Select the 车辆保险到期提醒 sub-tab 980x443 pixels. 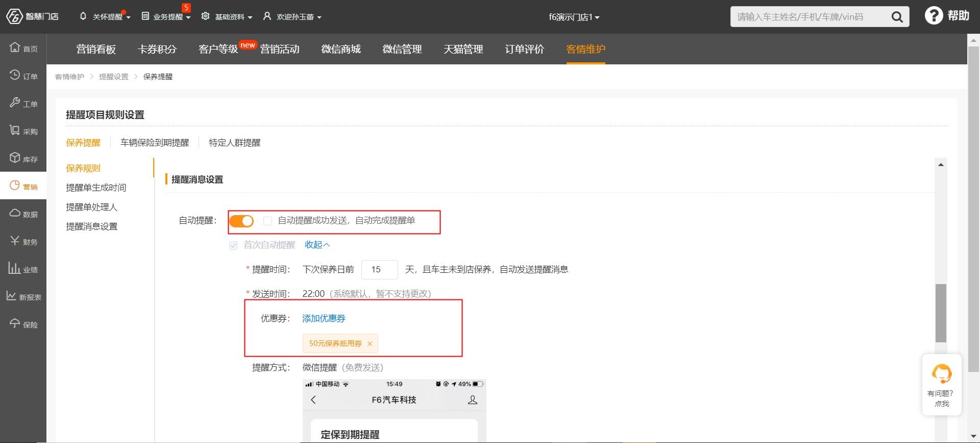(155, 143)
